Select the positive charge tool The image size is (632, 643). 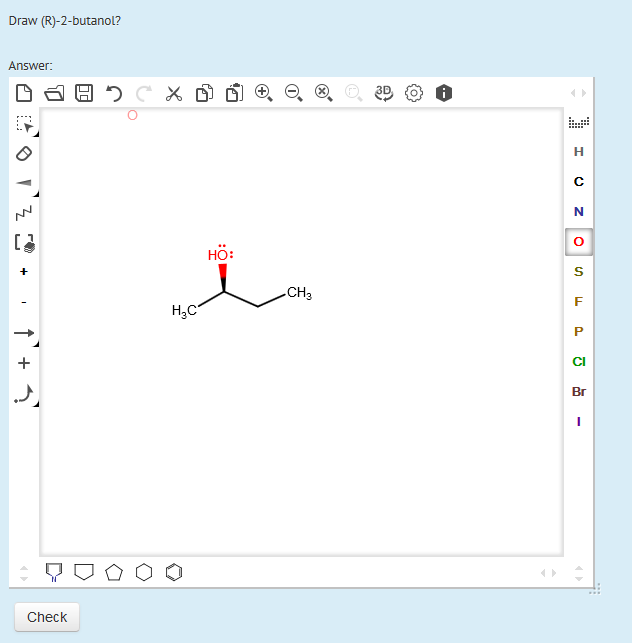[x=24, y=271]
